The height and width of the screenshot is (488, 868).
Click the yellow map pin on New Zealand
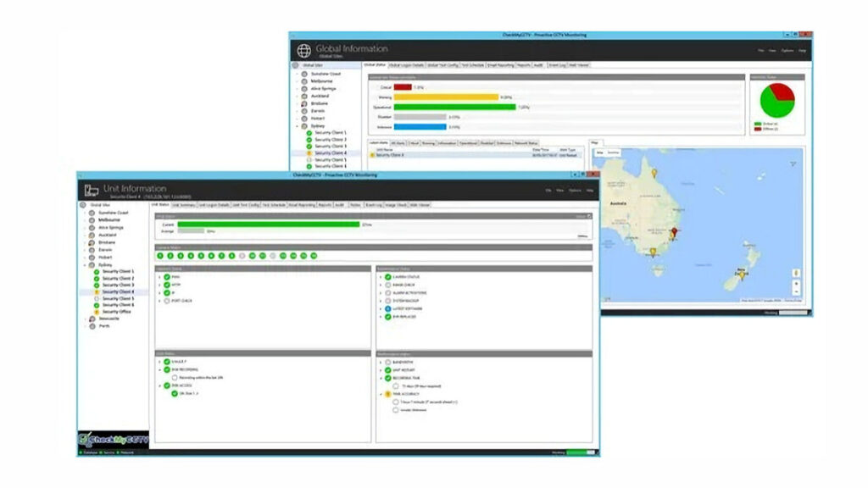[743, 273]
